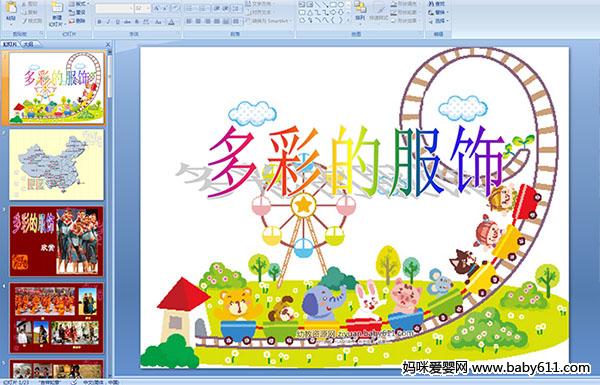Image resolution: width=600 pixels, height=385 pixels.
Task: Click the Delete slide button
Action: tap(77, 21)
